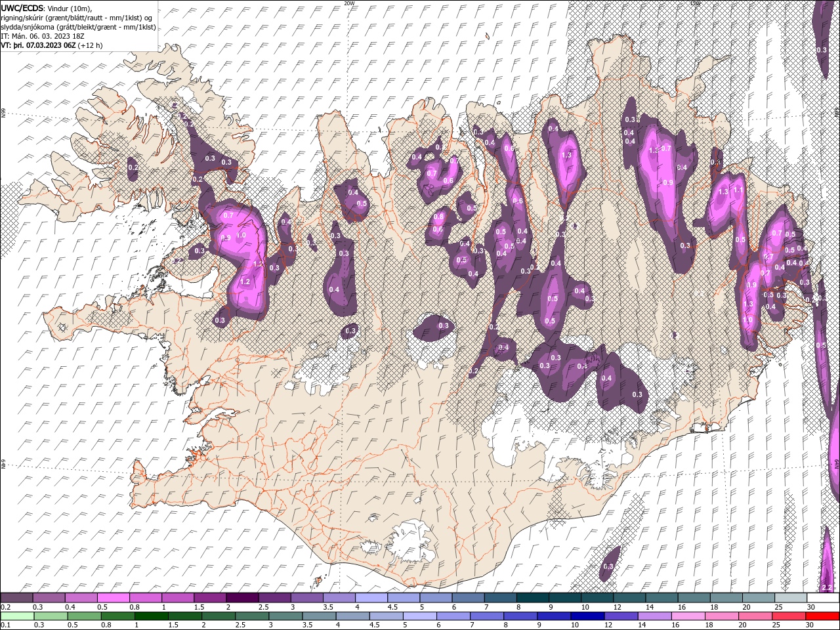Pick the darkest plum 2–2.5 swatch, upper legend
Image resolution: width=840 pixels, height=630 pixels.
(x=242, y=598)
